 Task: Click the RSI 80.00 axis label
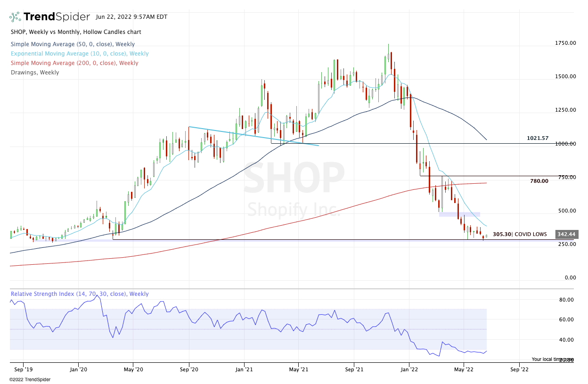pyautogui.click(x=566, y=300)
